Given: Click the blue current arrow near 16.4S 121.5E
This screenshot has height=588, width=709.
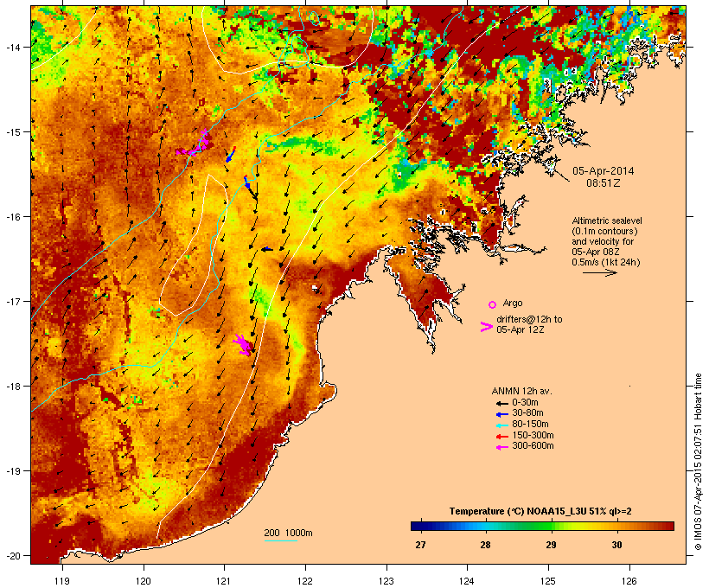Looking at the screenshot, I should pos(267,249).
